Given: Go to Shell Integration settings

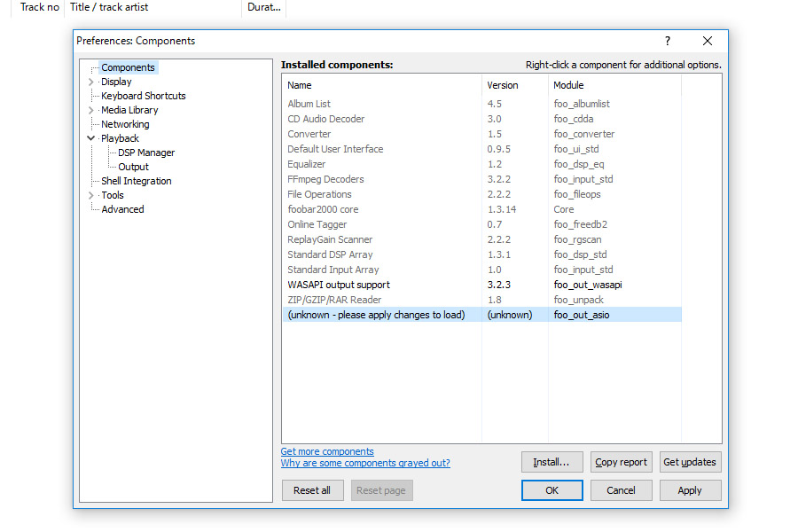Looking at the screenshot, I should click(x=136, y=181).
